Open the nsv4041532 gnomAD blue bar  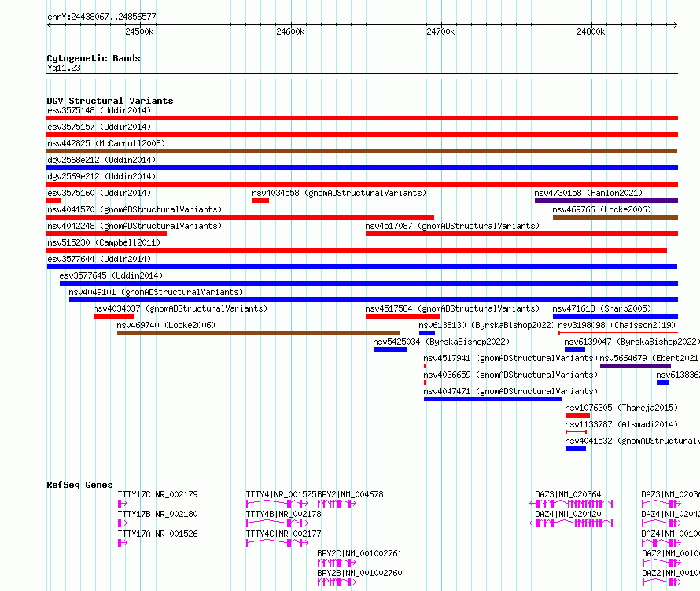coord(576,449)
